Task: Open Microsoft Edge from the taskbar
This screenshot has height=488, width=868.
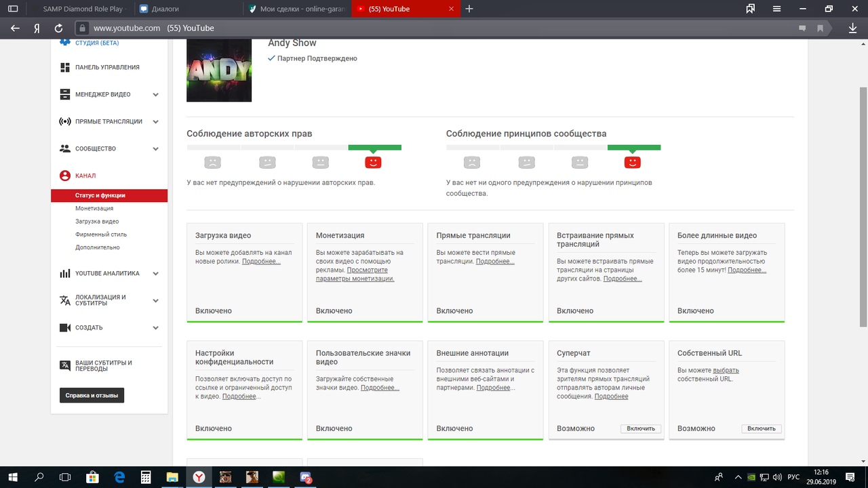Action: pos(119,477)
